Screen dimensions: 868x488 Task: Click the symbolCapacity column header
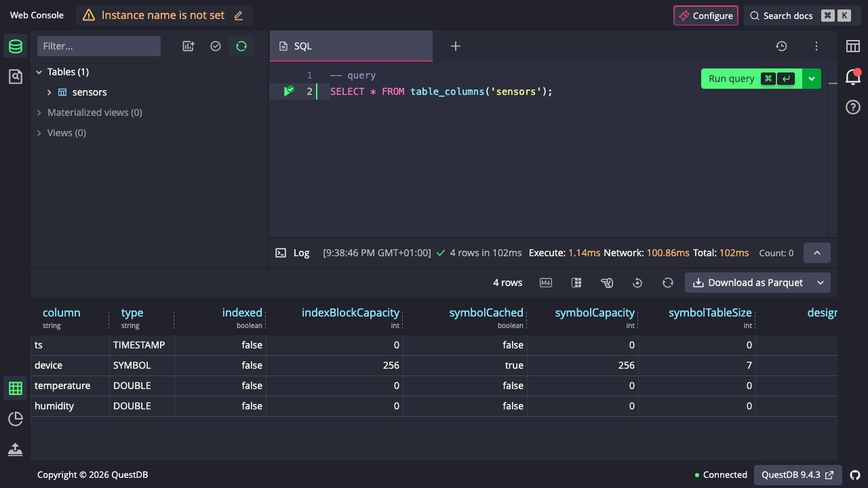(595, 312)
